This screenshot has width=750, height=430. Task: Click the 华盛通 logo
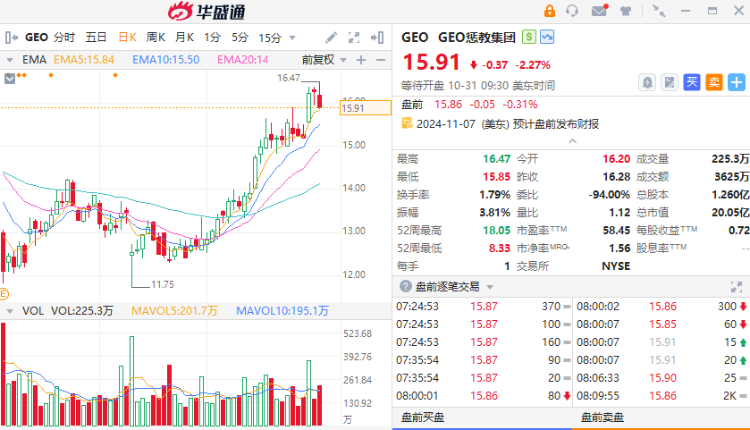click(x=207, y=11)
